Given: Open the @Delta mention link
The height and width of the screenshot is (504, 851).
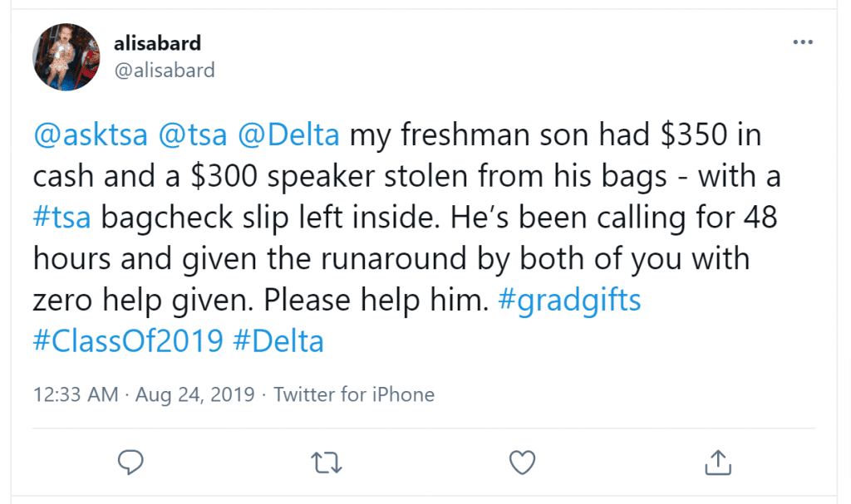Looking at the screenshot, I should tap(288, 135).
